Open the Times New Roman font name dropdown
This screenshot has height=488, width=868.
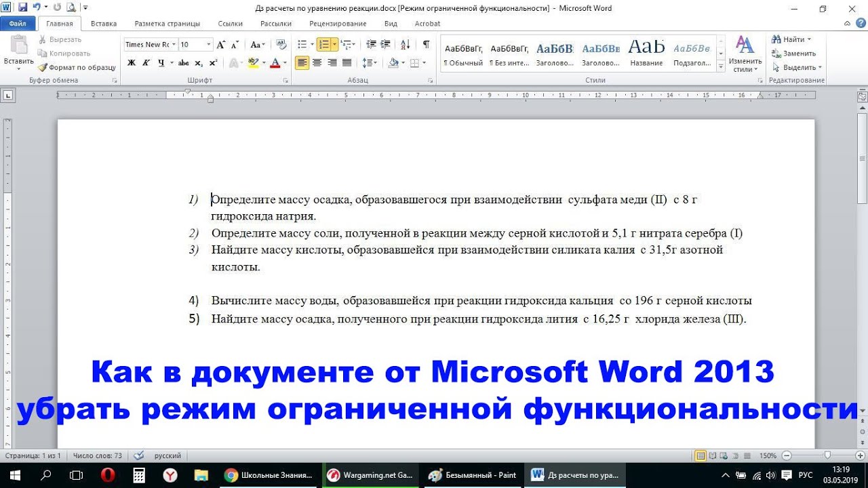[x=174, y=45]
